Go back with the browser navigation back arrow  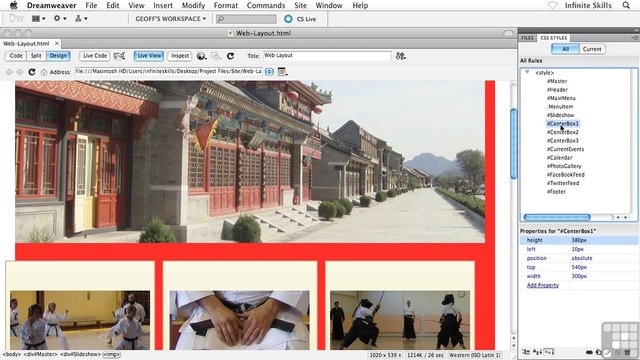(x=9, y=72)
